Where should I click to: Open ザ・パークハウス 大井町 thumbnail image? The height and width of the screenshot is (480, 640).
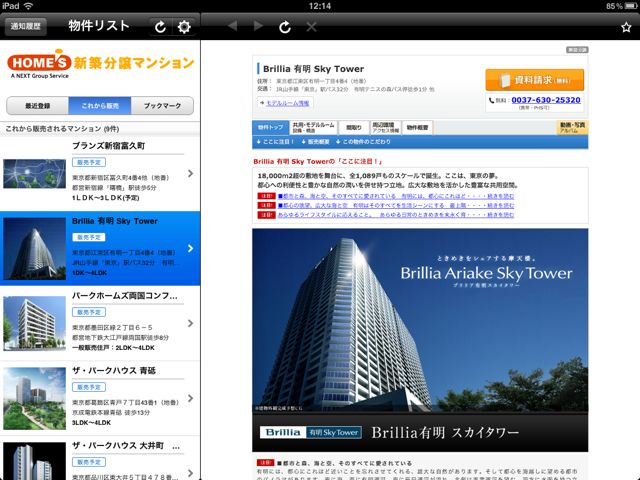click(x=34, y=461)
